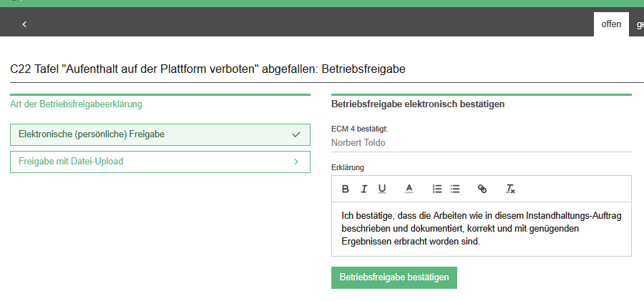The width and height of the screenshot is (644, 301).
Task: Click the Art der Betriebsfreigabeerklärung heading
Action: (76, 104)
